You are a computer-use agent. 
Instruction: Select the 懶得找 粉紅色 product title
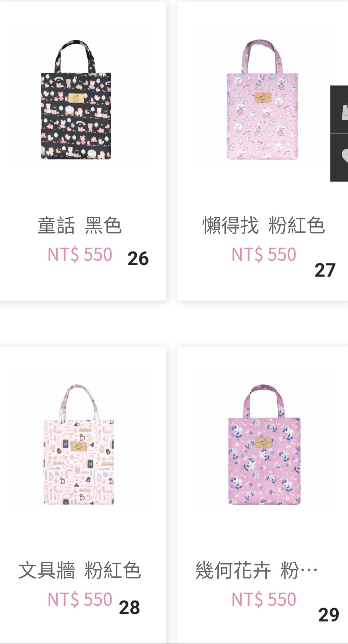tap(264, 225)
